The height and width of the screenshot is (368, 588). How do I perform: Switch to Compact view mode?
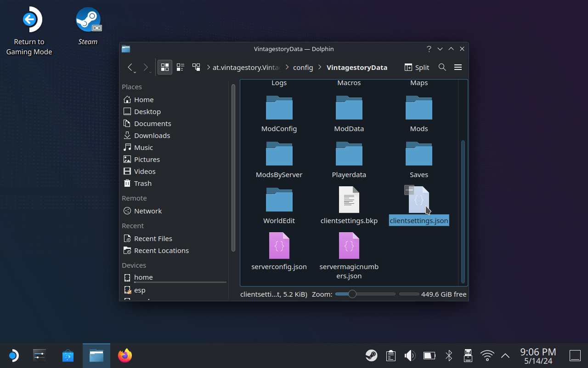[x=181, y=67]
